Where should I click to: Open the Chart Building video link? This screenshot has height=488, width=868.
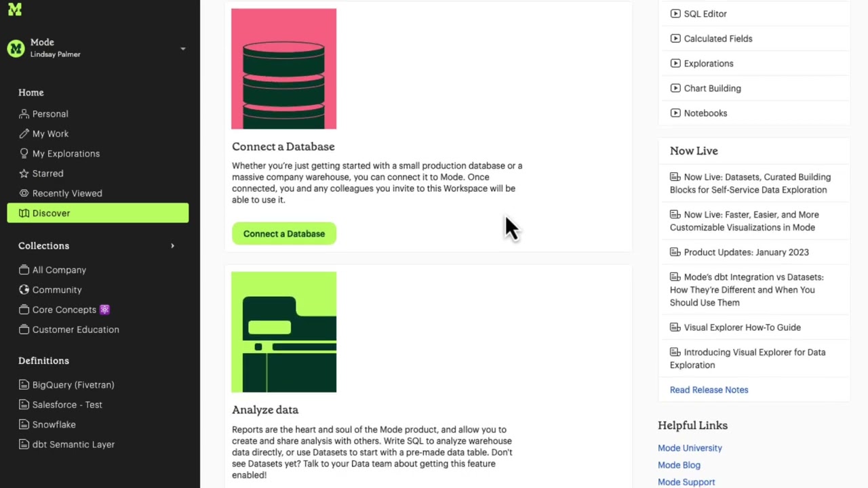712,88
